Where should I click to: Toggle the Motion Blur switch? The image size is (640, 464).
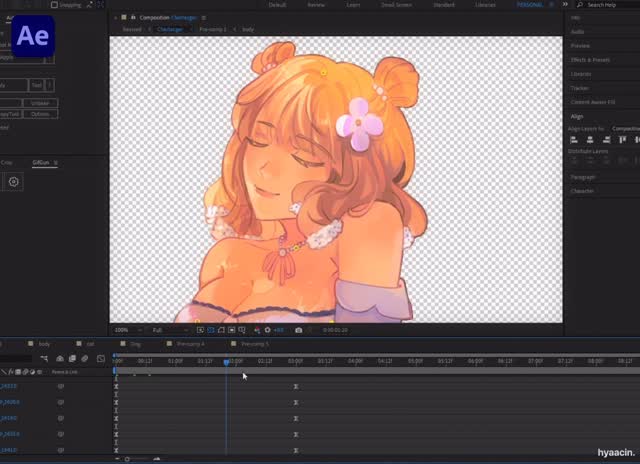84,359
